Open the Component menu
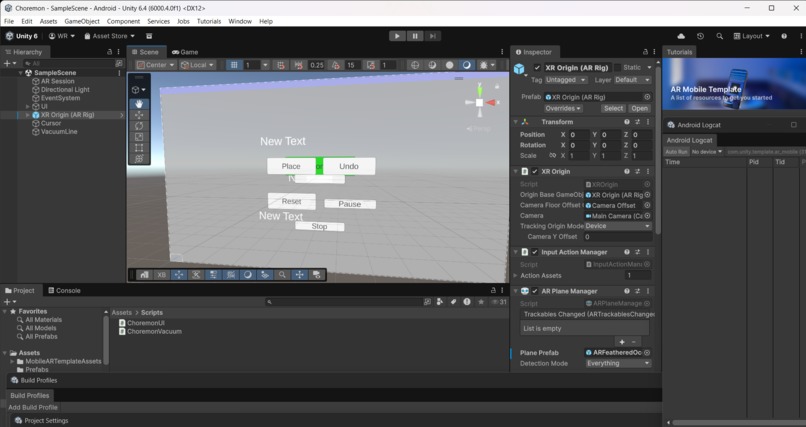Viewport: 806px width, 427px height. pos(123,21)
